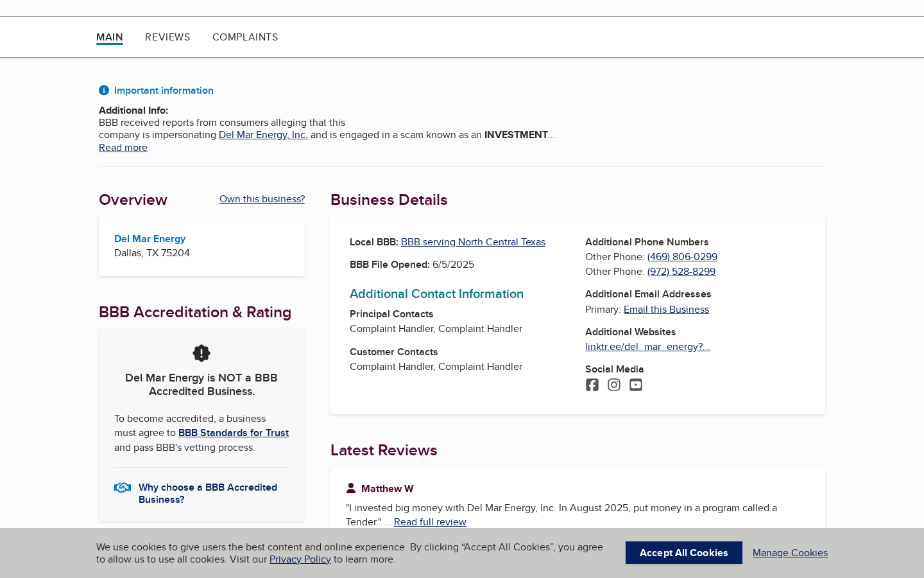Switch to the COMPLAINTS tab

pyautogui.click(x=245, y=37)
